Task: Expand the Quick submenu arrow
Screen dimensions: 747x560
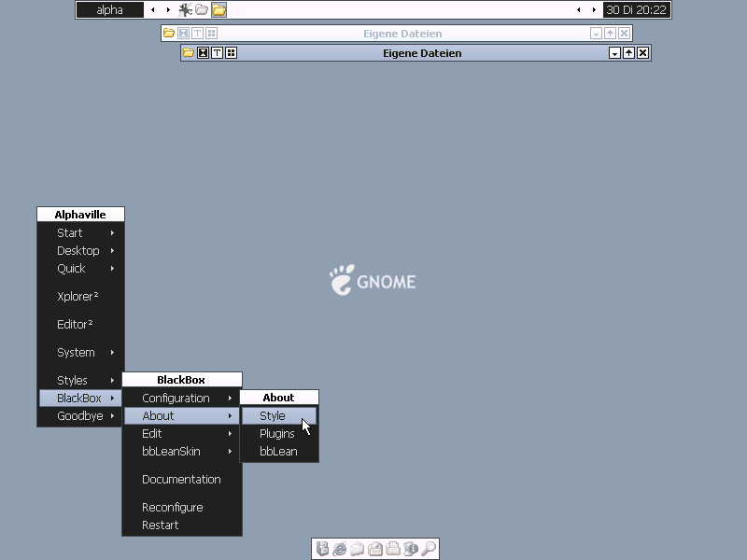Action: [112, 269]
